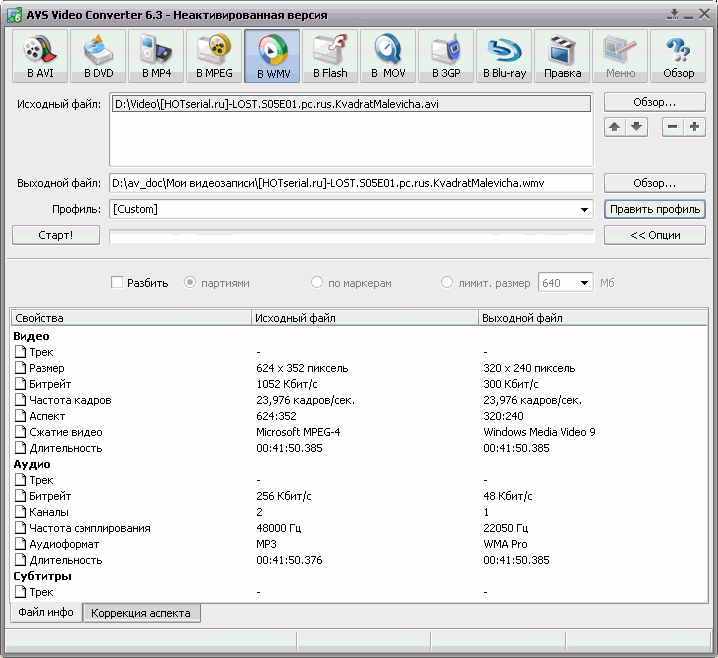718x658 pixels.
Task: Click the Выходной файл path field
Action: pyautogui.click(x=351, y=183)
